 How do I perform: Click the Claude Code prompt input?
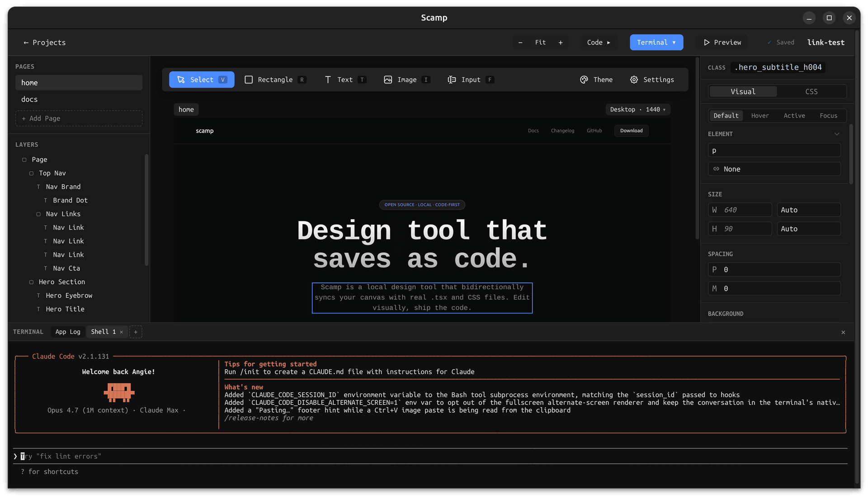coord(430,456)
